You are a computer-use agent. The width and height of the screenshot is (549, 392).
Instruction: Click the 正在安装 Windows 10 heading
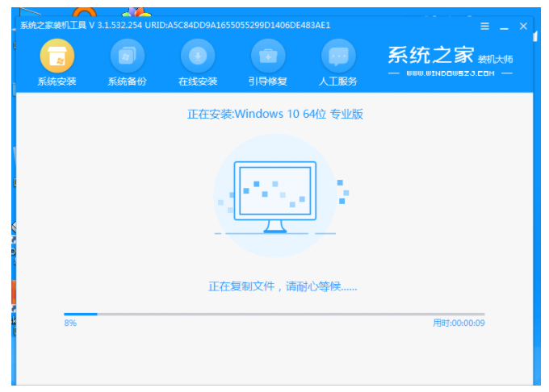coord(274,115)
